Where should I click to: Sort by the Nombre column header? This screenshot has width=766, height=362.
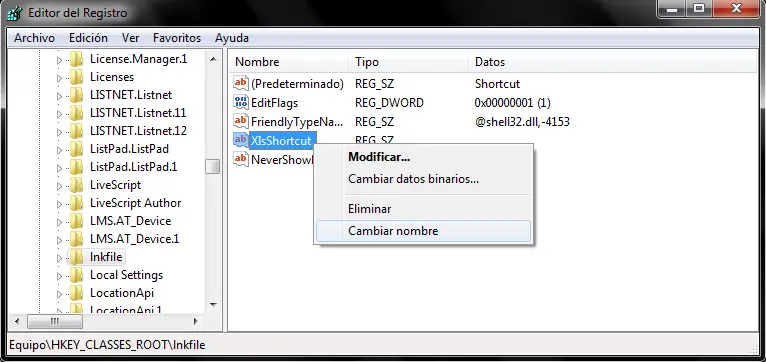(x=289, y=62)
